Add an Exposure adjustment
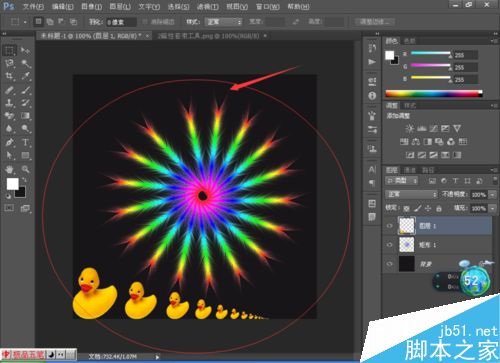 [445, 129]
